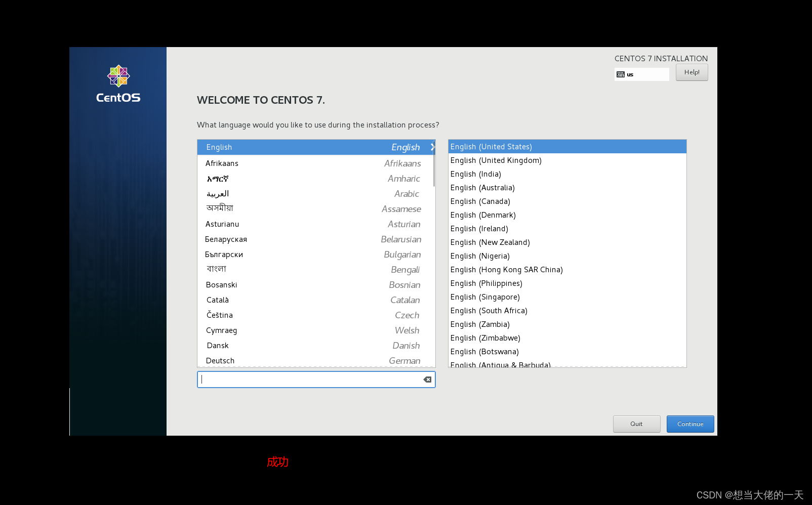
Task: Click the Continue button
Action: [690, 424]
